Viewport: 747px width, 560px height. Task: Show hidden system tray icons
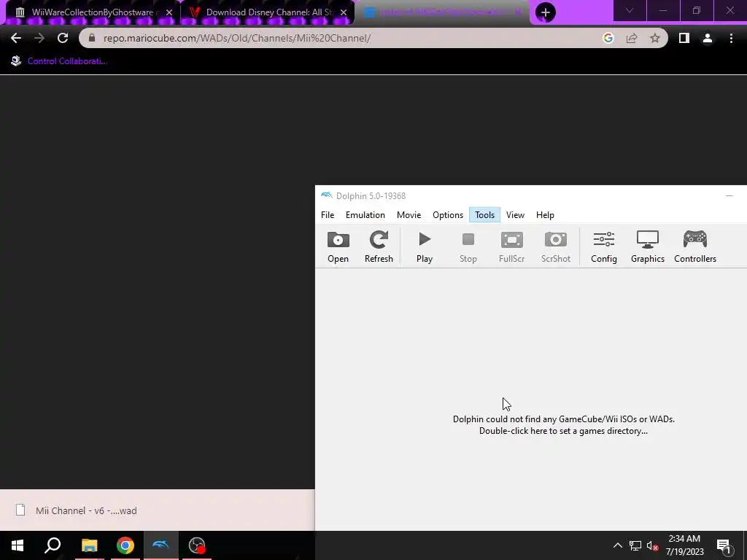[617, 545]
